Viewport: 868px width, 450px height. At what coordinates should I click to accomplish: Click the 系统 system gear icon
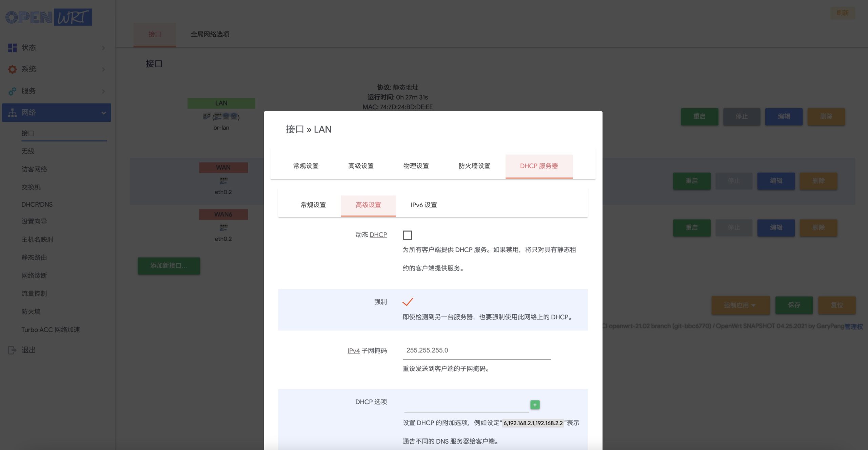[12, 69]
